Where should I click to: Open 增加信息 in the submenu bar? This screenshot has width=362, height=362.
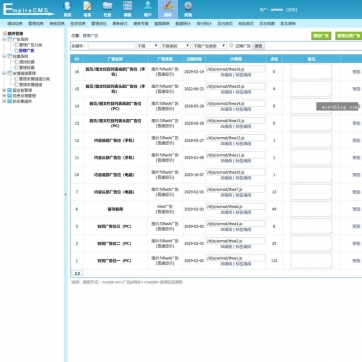tap(15, 24)
